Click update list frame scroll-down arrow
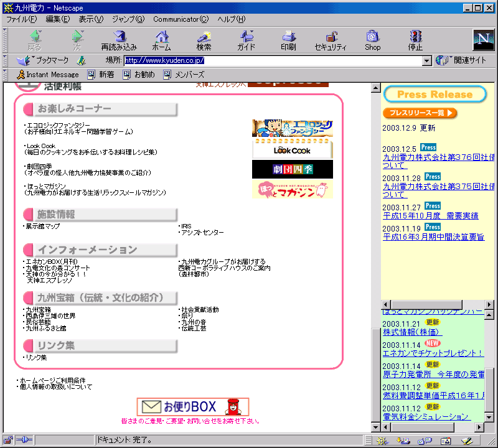The height and width of the screenshot is (448, 498). pyautogui.click(x=489, y=417)
